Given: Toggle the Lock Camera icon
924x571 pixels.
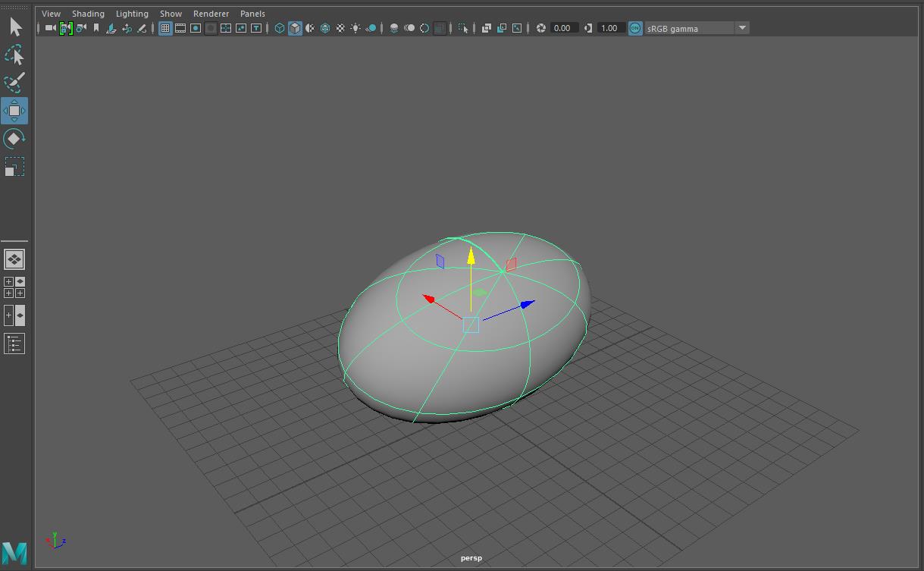Looking at the screenshot, I should point(66,28).
